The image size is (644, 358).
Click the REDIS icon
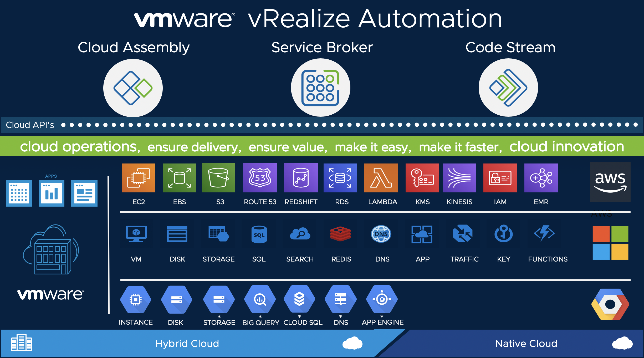pos(340,234)
